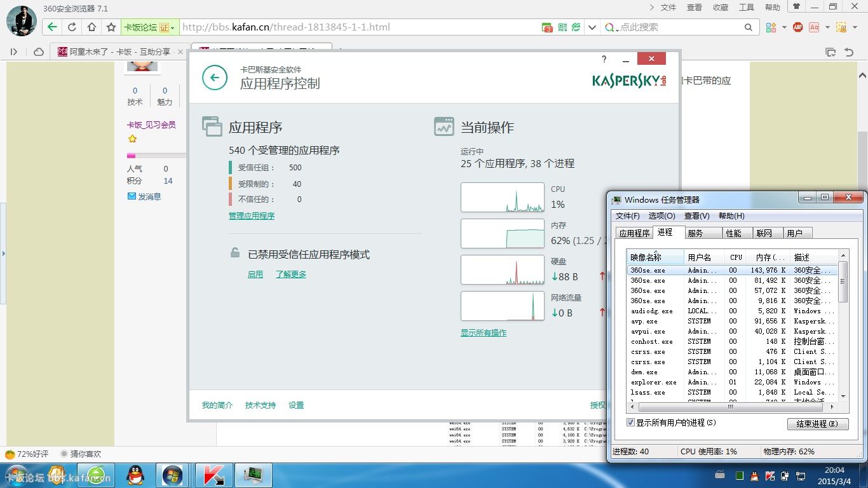Click the search magnifier icon in search box
Image resolution: width=868 pixels, height=488 pixels.
click(x=749, y=27)
